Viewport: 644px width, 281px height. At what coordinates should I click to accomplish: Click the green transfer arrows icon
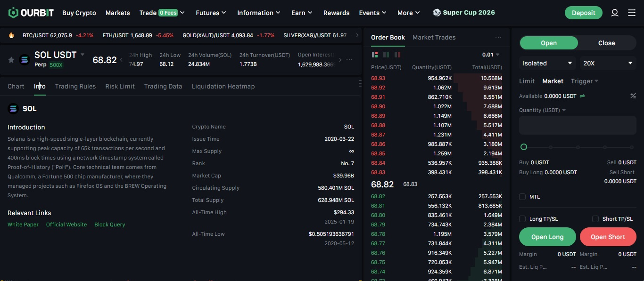point(582,96)
